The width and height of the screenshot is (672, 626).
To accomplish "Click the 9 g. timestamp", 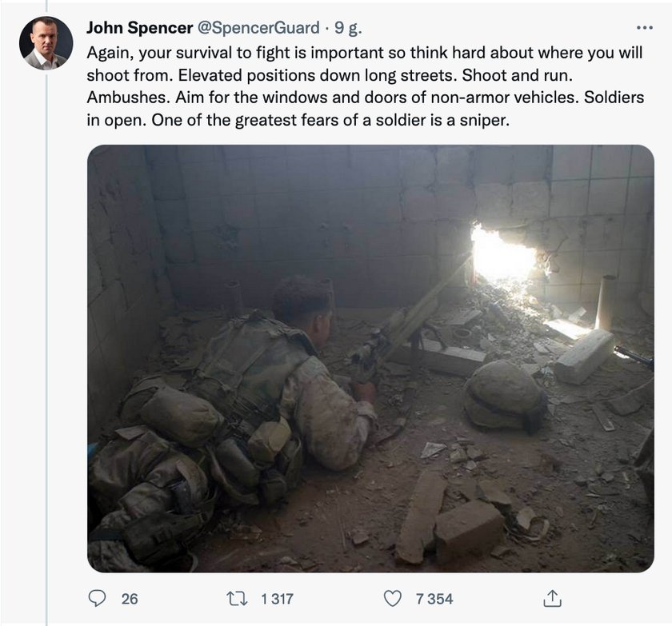I will click(348, 28).
